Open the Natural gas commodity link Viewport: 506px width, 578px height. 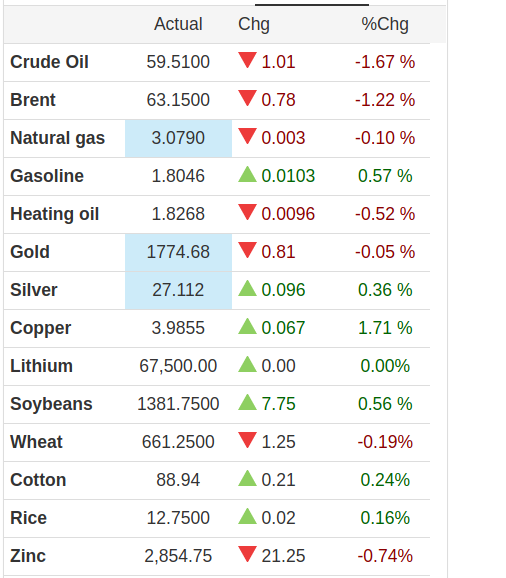click(57, 138)
